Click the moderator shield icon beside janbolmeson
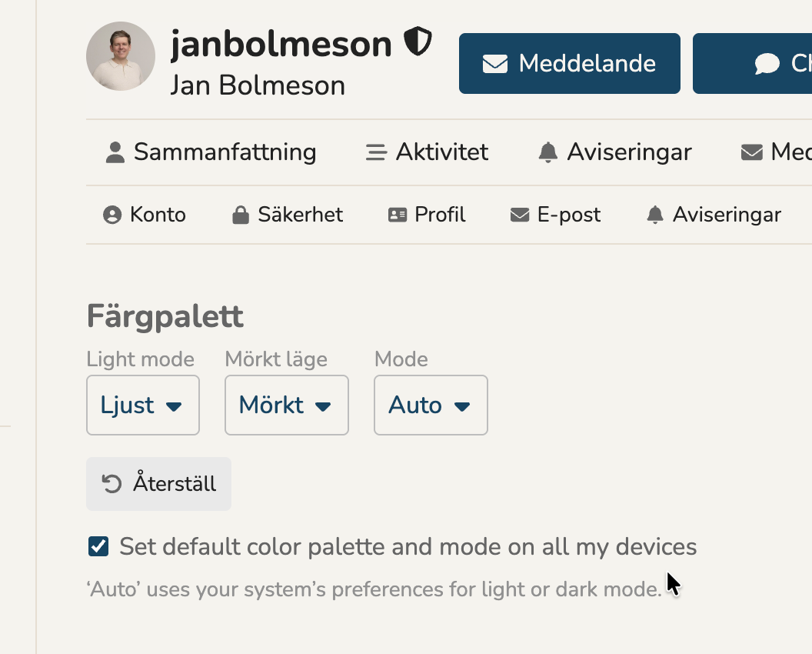This screenshot has width=812, height=654. pyautogui.click(x=418, y=42)
